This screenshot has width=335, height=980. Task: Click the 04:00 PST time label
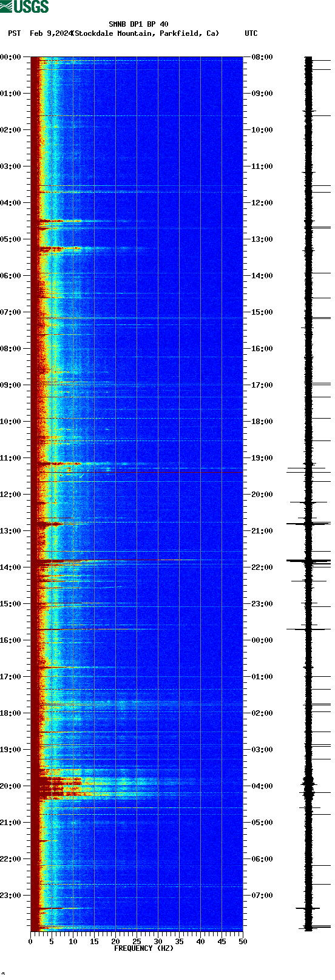[11, 203]
